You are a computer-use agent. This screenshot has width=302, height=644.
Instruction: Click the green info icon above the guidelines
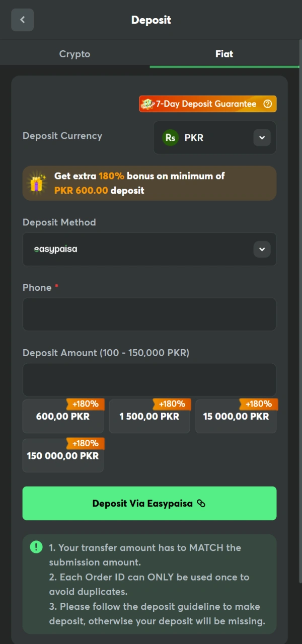[36, 547]
